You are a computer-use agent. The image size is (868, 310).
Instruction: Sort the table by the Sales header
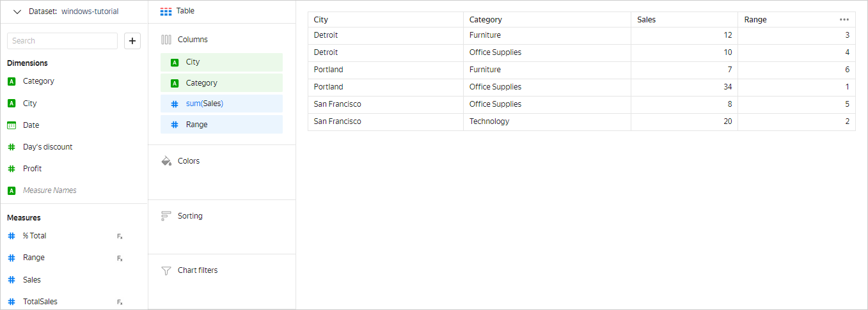coord(646,20)
